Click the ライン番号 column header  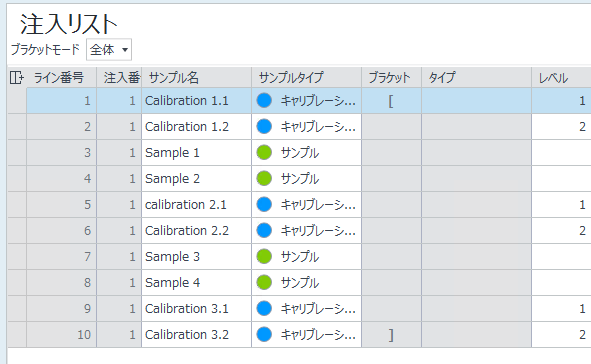click(61, 78)
